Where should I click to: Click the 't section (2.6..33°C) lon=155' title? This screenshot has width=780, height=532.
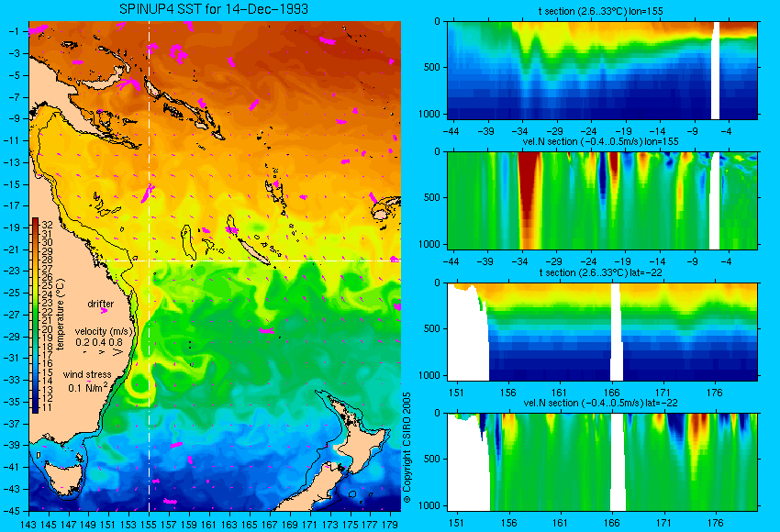(600, 11)
